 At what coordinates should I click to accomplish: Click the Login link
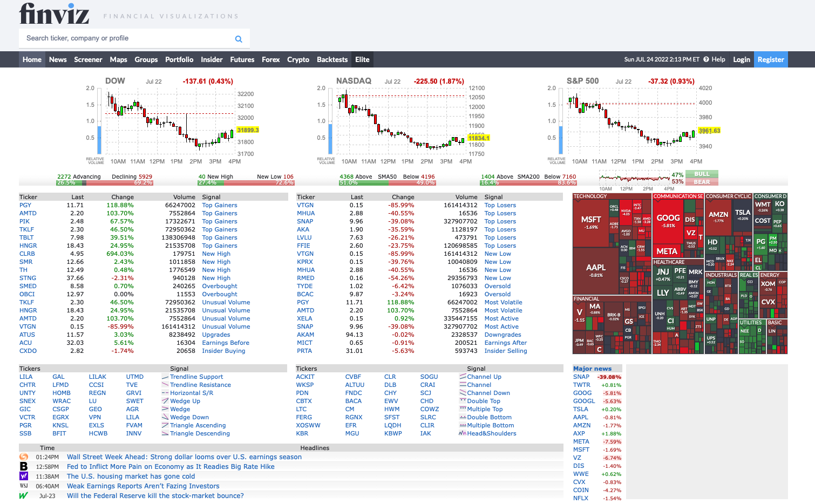(742, 59)
